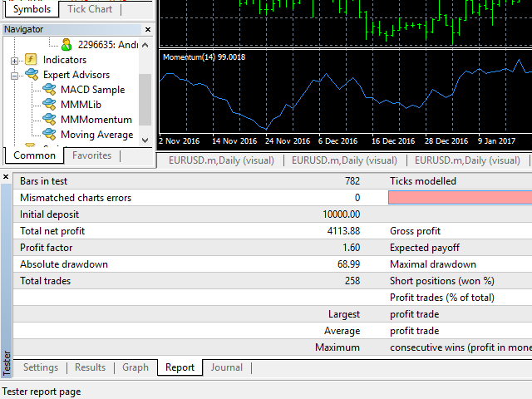This screenshot has width=532, height=399.
Task: Click the Indicators folder icon
Action: pyautogui.click(x=31, y=60)
